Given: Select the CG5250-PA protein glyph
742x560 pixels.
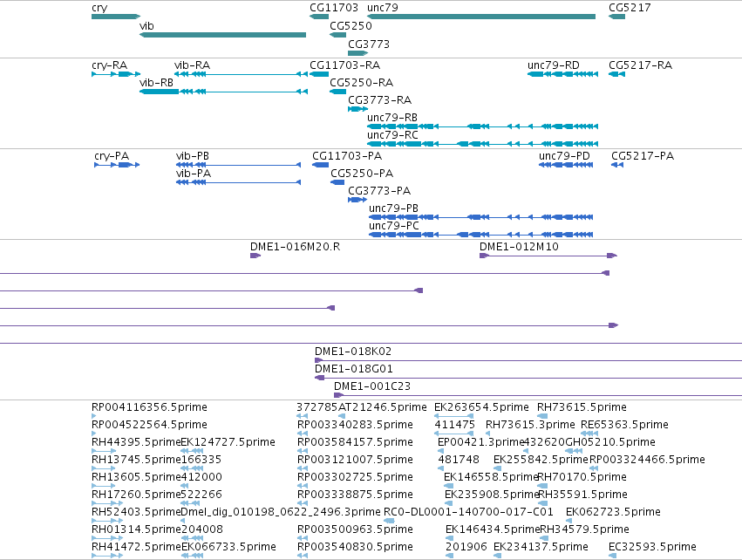Looking at the screenshot, I should tap(337, 182).
